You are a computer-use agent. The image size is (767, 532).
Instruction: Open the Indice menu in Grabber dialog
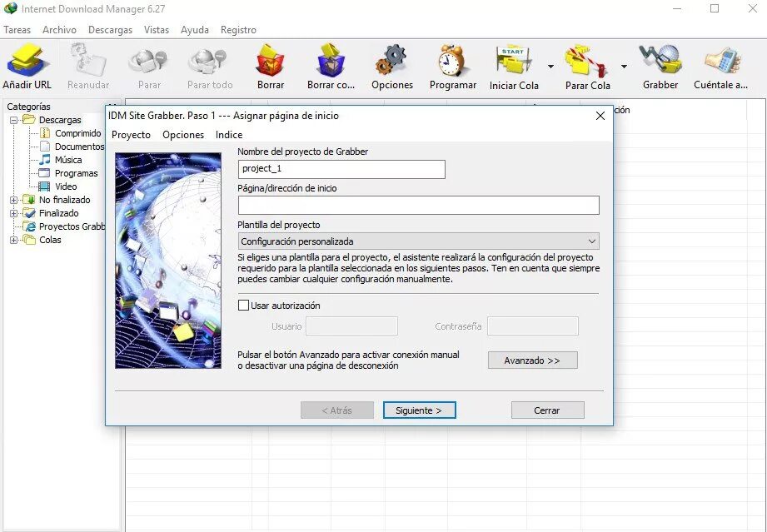(229, 135)
